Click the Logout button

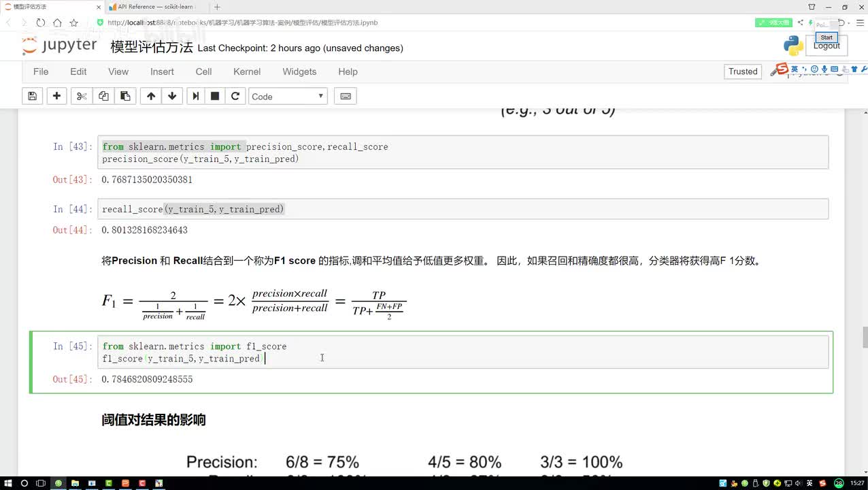coord(827,46)
